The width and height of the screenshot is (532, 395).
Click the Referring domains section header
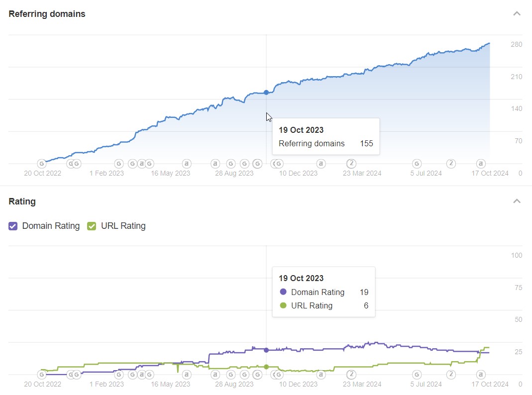pyautogui.click(x=47, y=13)
